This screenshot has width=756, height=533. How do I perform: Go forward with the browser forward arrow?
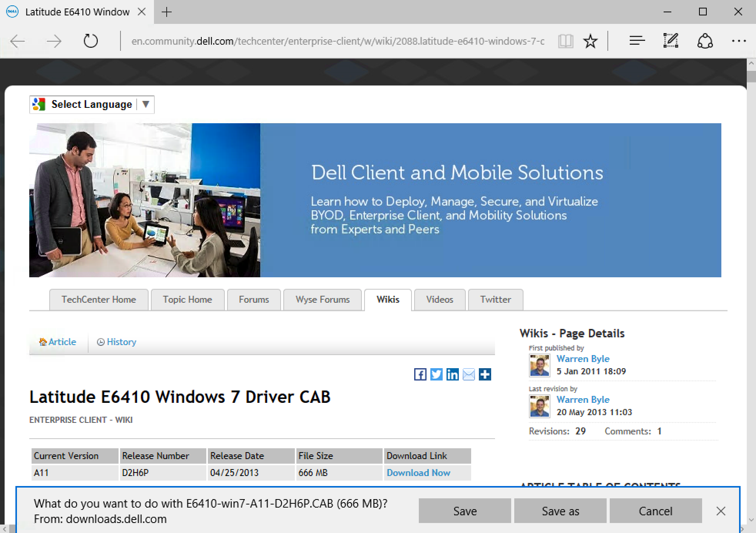click(54, 41)
